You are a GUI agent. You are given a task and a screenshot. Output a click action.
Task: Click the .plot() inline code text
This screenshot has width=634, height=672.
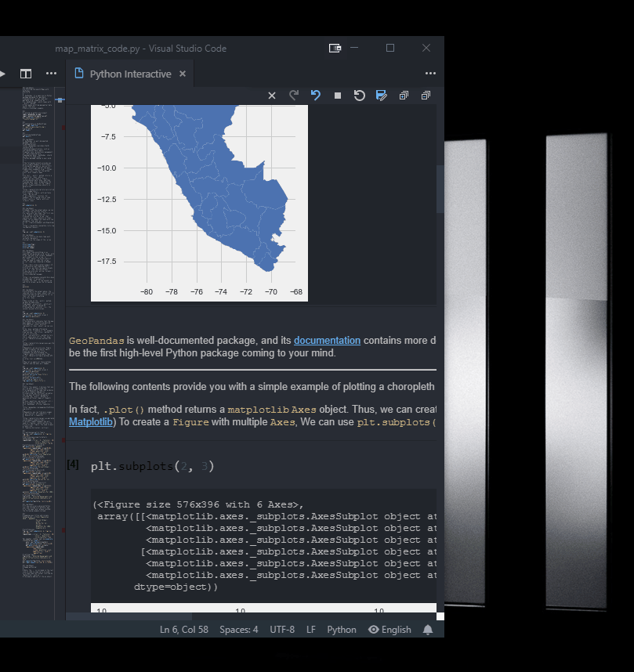pyautogui.click(x=124, y=410)
